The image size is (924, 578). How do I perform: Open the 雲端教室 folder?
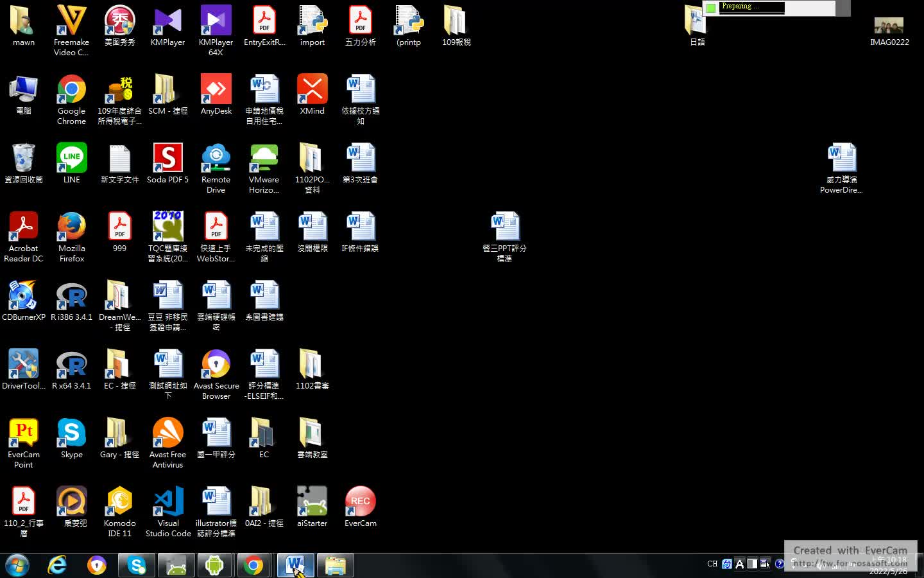312,437
